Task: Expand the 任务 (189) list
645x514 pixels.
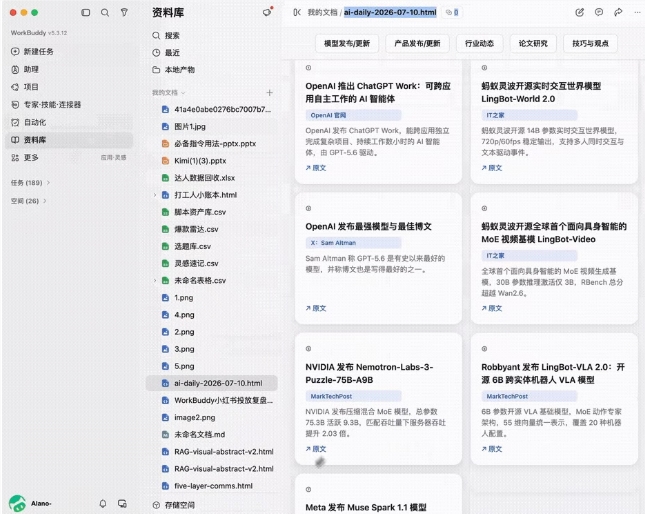Action: [x=30, y=183]
